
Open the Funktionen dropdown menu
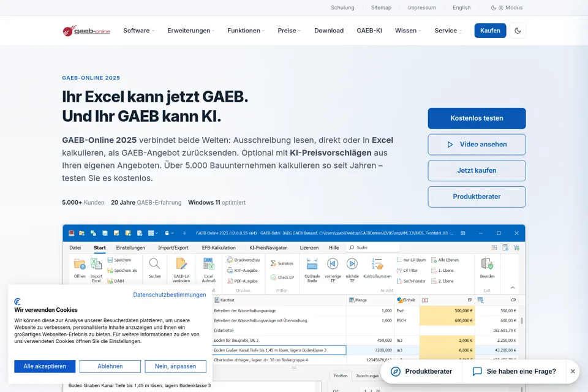tap(246, 31)
